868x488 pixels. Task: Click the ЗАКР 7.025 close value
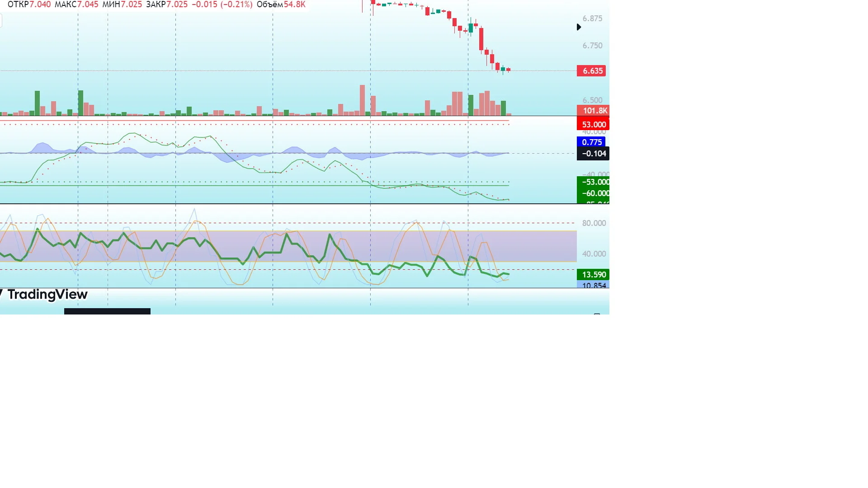click(167, 5)
